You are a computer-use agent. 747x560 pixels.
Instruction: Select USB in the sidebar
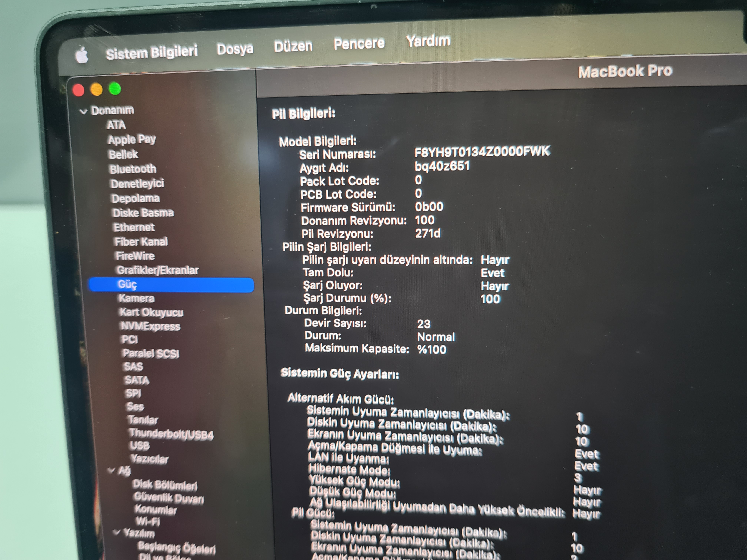click(140, 446)
